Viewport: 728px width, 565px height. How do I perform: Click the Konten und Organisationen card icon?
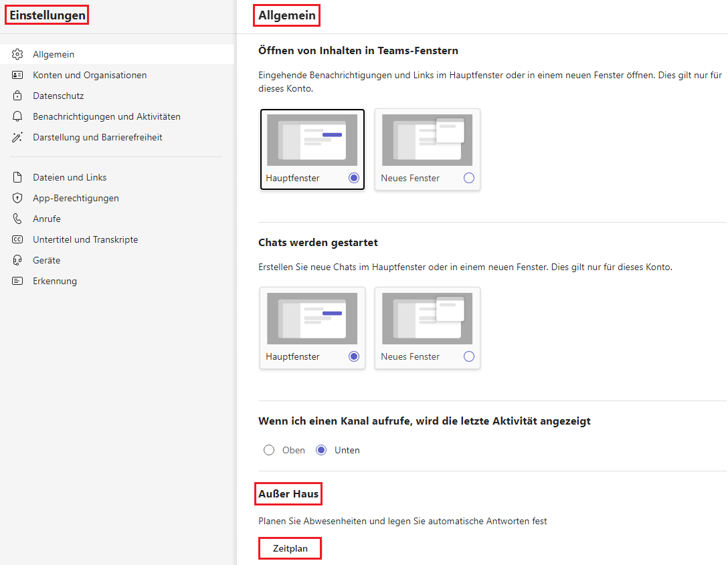18,75
